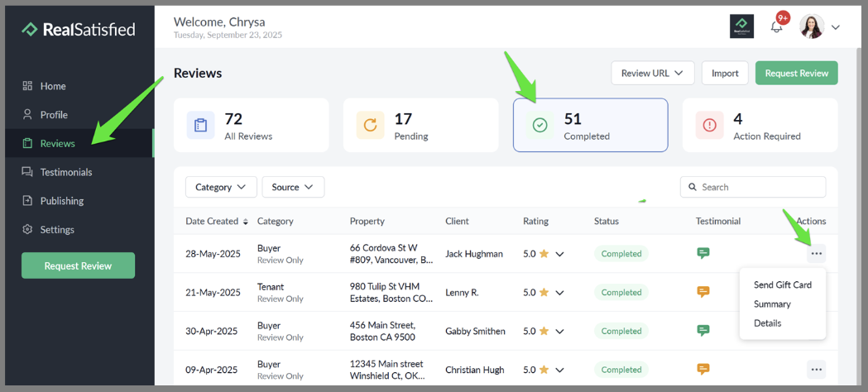Focus the Search input field
The width and height of the screenshot is (868, 392).
click(x=753, y=187)
